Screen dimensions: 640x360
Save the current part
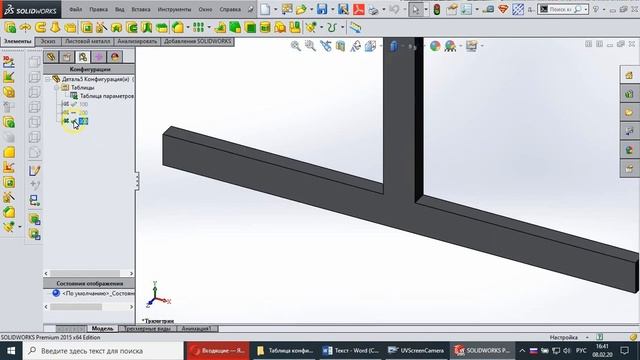tap(322, 9)
